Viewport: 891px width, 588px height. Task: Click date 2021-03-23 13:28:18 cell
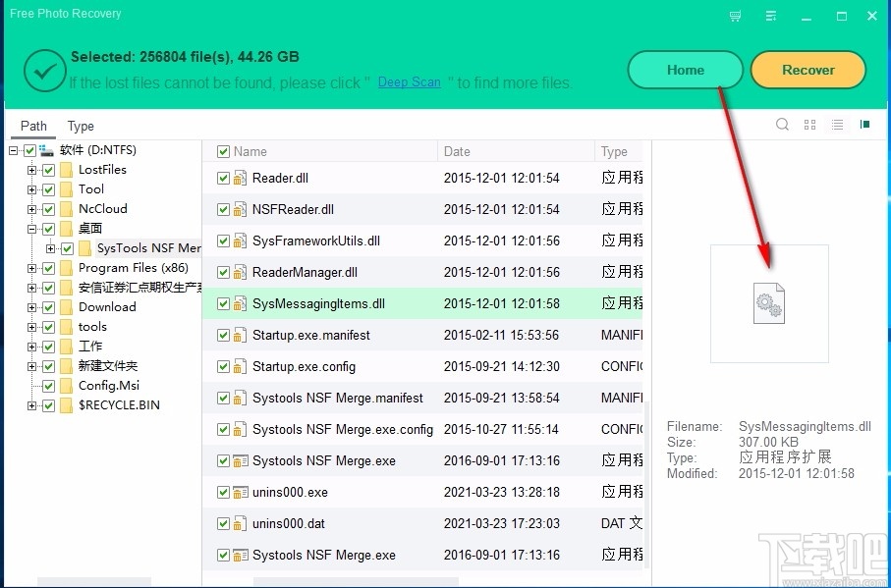pos(502,492)
